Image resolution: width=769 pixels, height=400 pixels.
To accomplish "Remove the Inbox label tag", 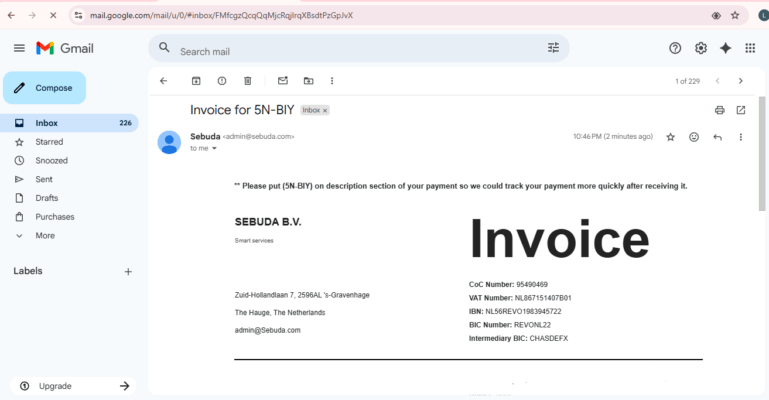I will point(325,110).
